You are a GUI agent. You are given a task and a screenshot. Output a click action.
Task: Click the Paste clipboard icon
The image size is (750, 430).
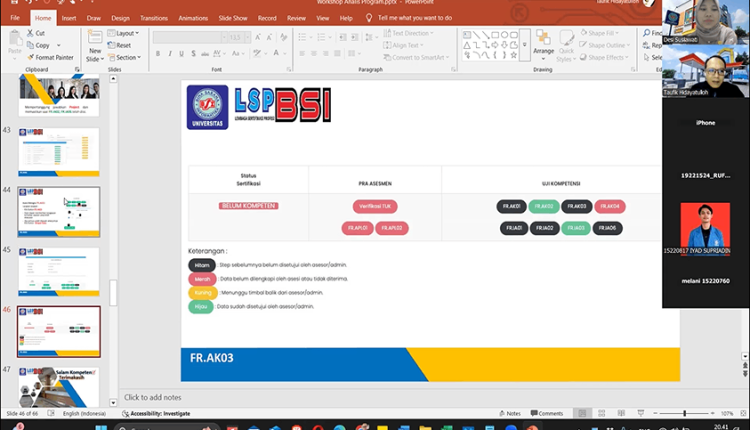coord(15,38)
